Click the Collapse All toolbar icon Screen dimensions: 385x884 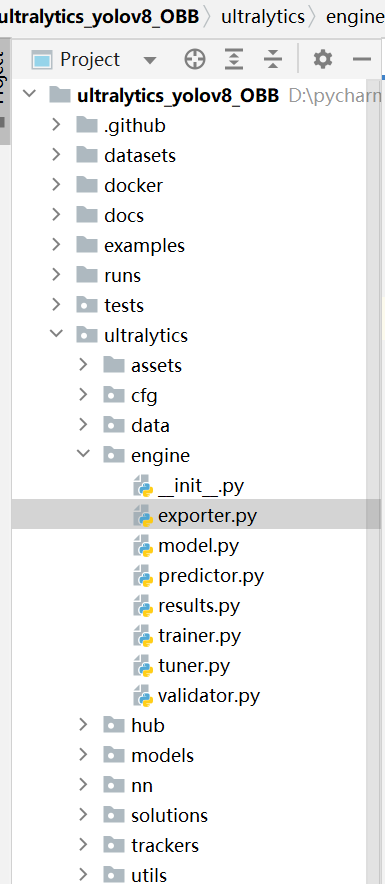[273, 59]
